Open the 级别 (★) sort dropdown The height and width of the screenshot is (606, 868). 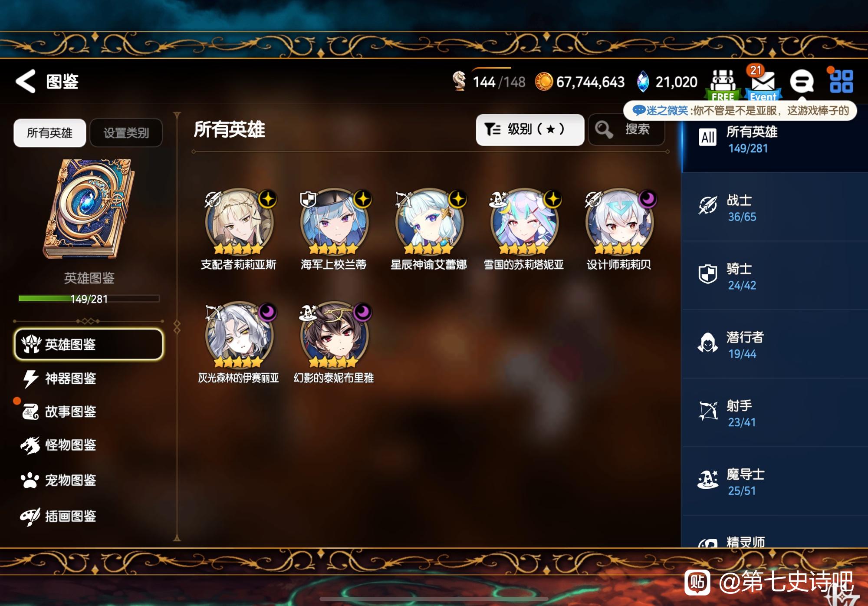pyautogui.click(x=530, y=129)
